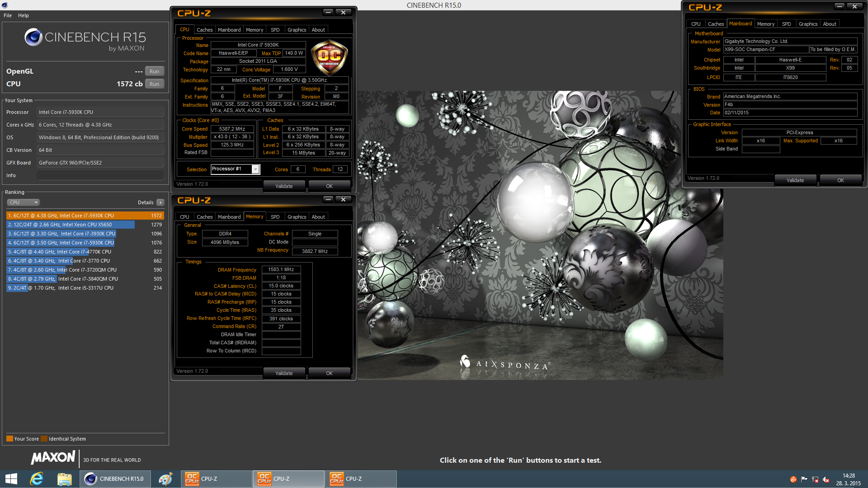Screen dimensions: 868x488
Task: Click Validate in the top CPU-Z window
Action: (x=284, y=186)
